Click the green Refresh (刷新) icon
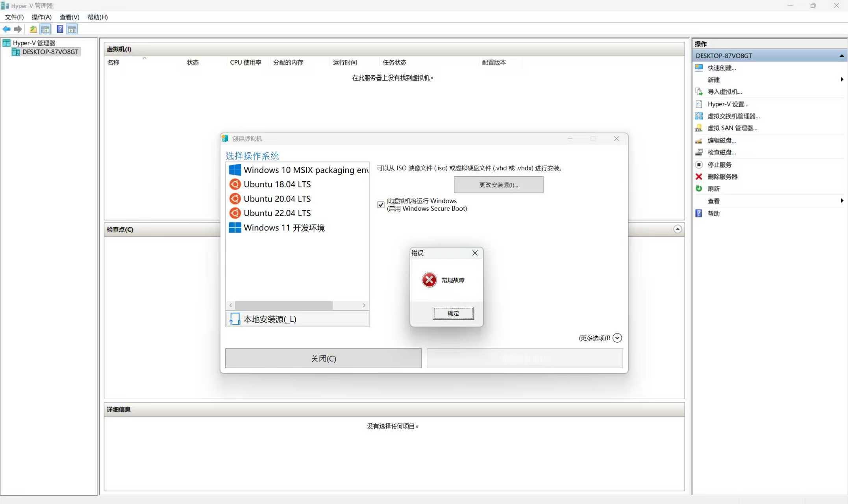This screenshot has width=848, height=504. point(699,189)
